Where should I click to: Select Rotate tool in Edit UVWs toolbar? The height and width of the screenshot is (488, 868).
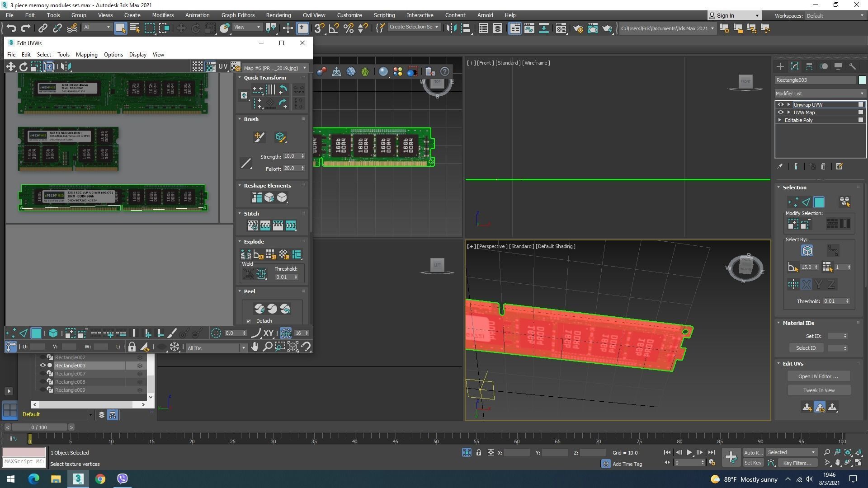pyautogui.click(x=23, y=67)
